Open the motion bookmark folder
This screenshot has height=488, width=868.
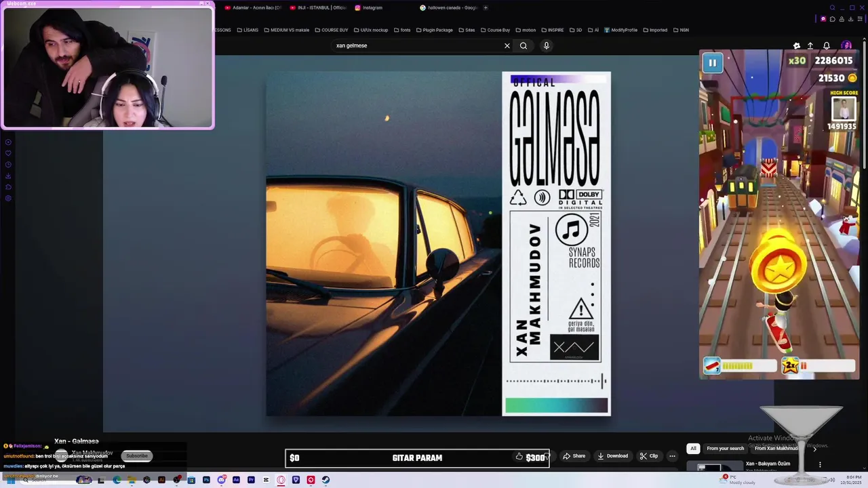point(526,30)
